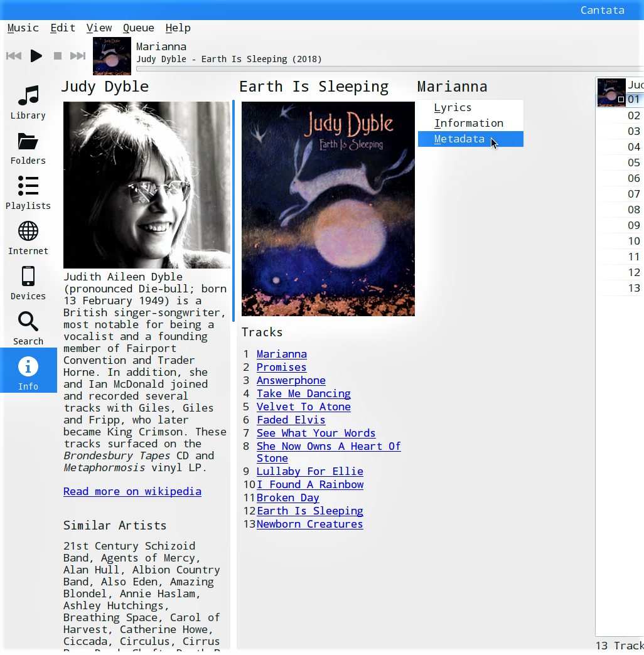Open the See What Your Words link
This screenshot has width=644, height=655.
[x=316, y=433]
